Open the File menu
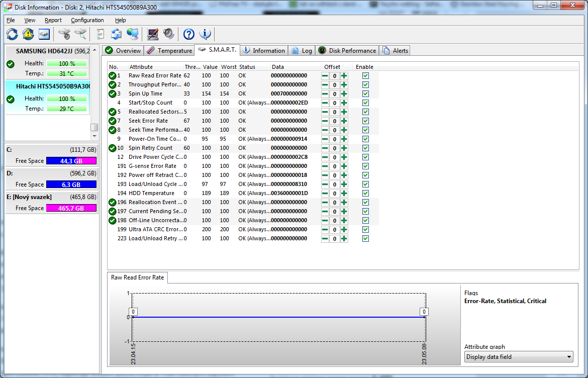Image resolution: width=588 pixels, height=378 pixels. 11,20
